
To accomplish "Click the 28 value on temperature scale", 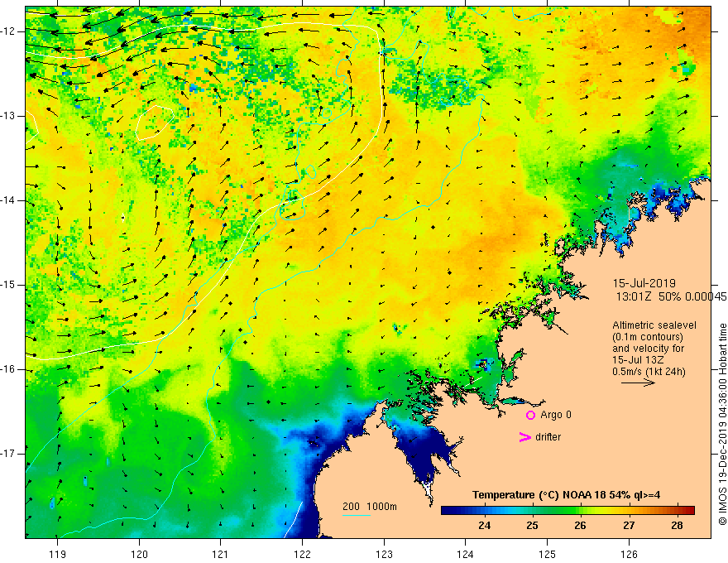I will pos(677,526).
